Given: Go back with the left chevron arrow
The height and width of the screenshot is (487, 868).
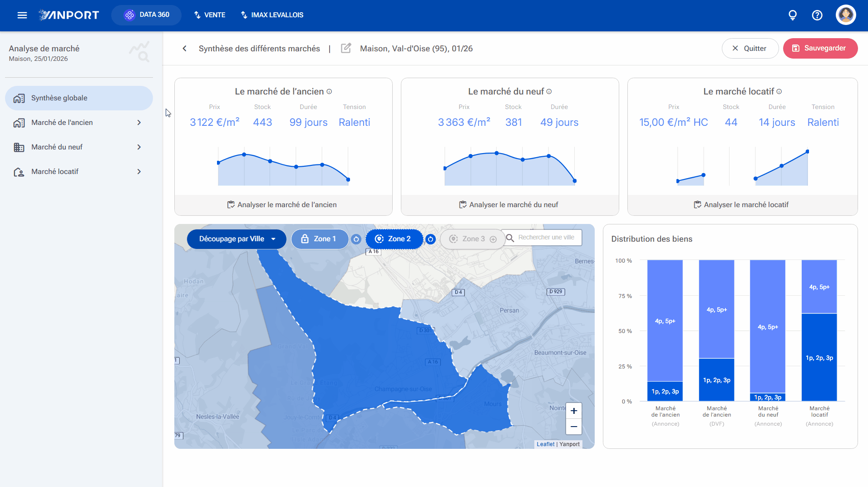Looking at the screenshot, I should tap(184, 48).
